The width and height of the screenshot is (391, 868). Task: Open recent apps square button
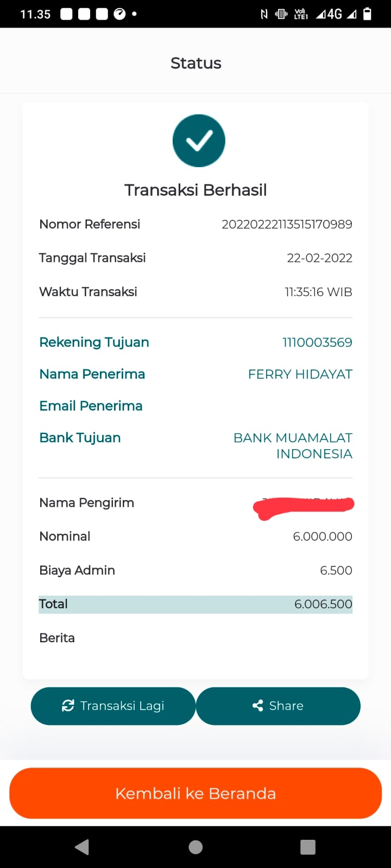pyautogui.click(x=308, y=847)
